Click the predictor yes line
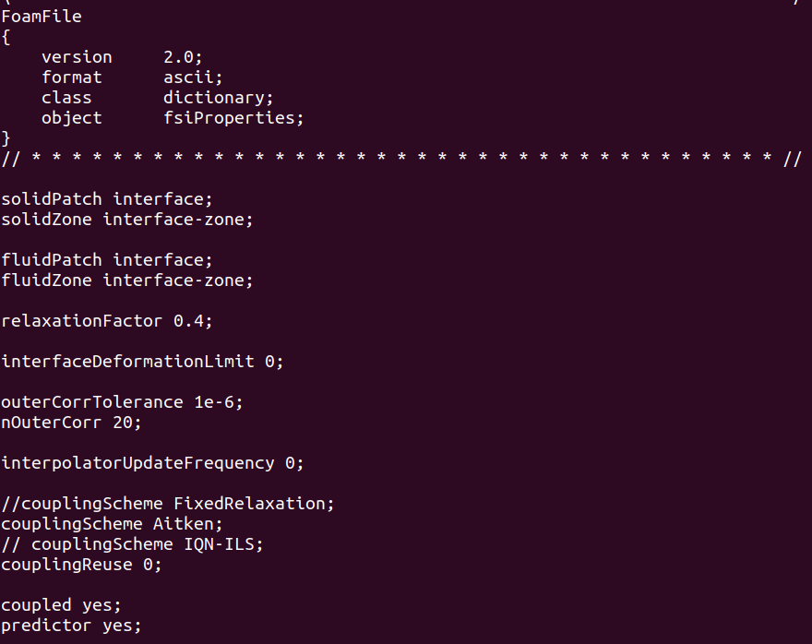The image size is (812, 644). point(71,626)
